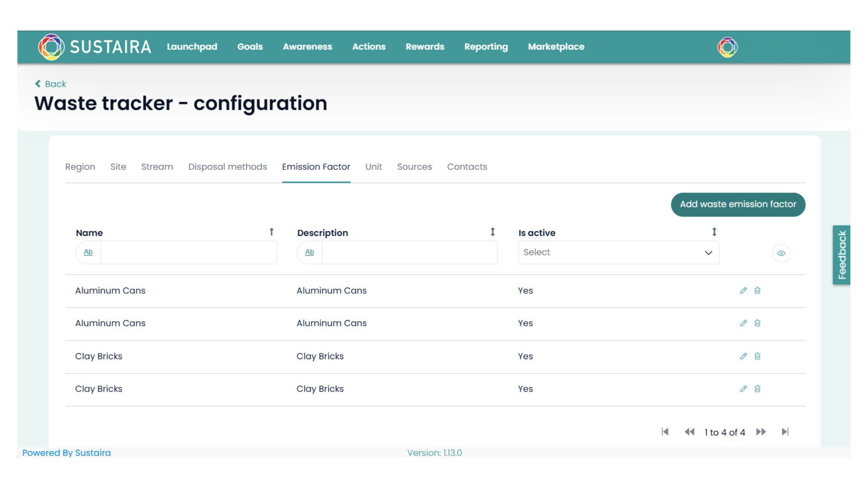This screenshot has height=488, width=868.
Task: Delete the last Clay Bricks row
Action: (757, 389)
